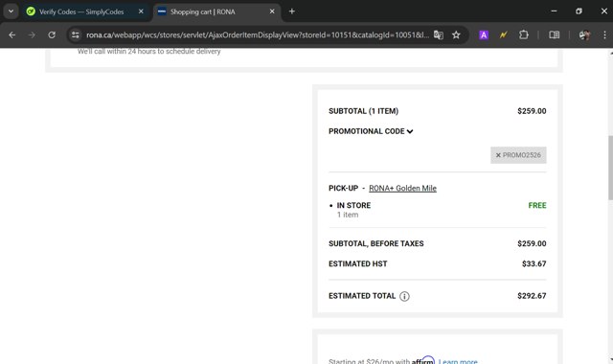Collapse the Promotional Code section chevron

point(410,131)
